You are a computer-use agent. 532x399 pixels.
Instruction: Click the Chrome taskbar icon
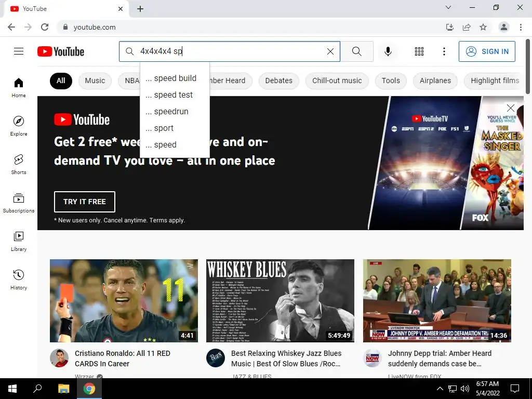(89, 389)
